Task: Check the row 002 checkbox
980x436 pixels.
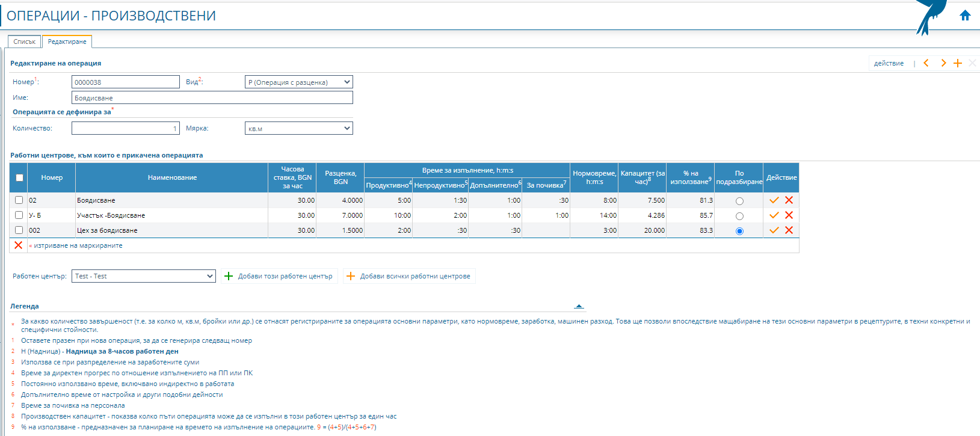Action: pyautogui.click(x=19, y=230)
